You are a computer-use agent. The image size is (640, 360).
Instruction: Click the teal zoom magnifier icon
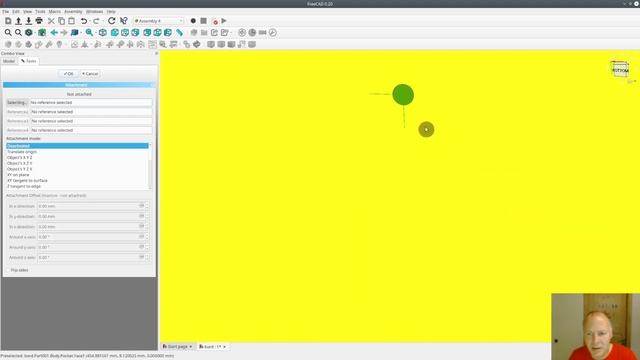pos(89,33)
